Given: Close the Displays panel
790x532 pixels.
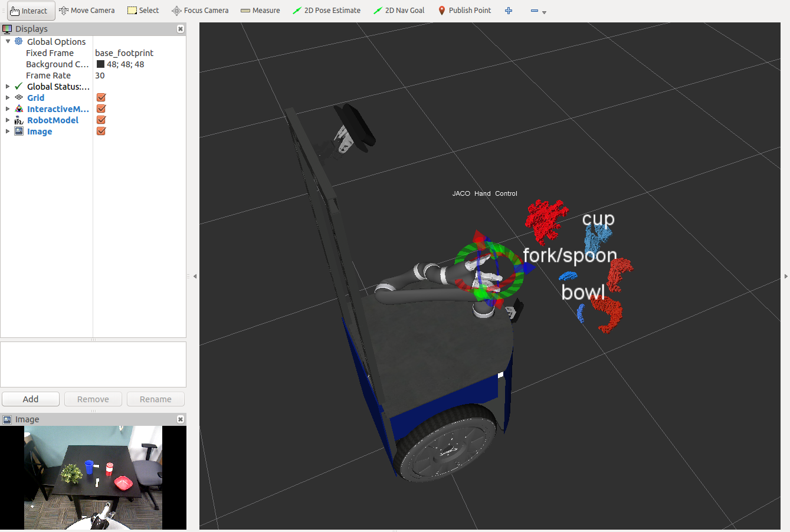Looking at the screenshot, I should tap(181, 29).
